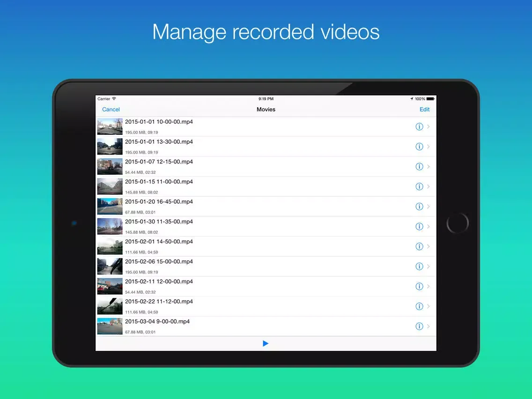Show details icon for 2015-01-15 11-00-00.mp4

coord(419,187)
